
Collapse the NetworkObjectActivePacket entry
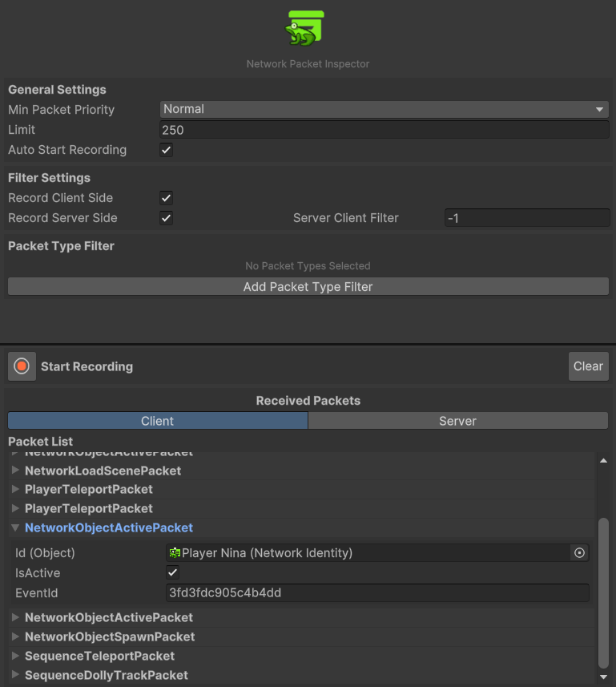pyautogui.click(x=15, y=527)
